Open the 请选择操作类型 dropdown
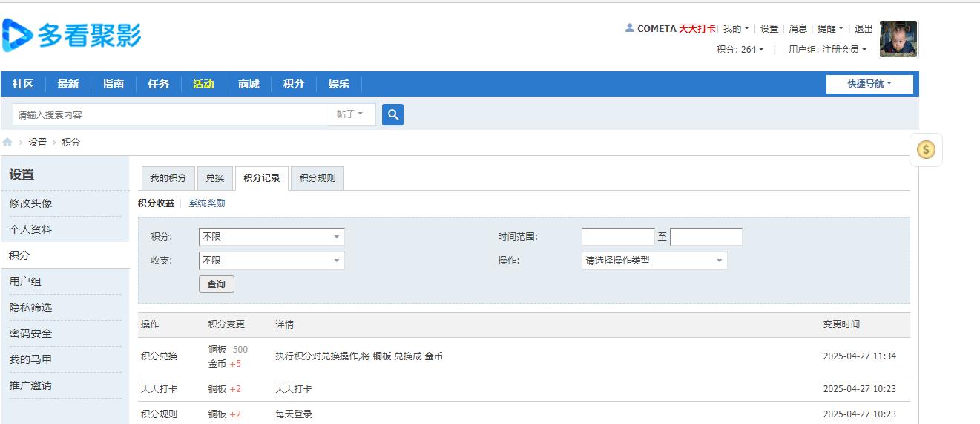This screenshot has height=424, width=980. (x=654, y=261)
